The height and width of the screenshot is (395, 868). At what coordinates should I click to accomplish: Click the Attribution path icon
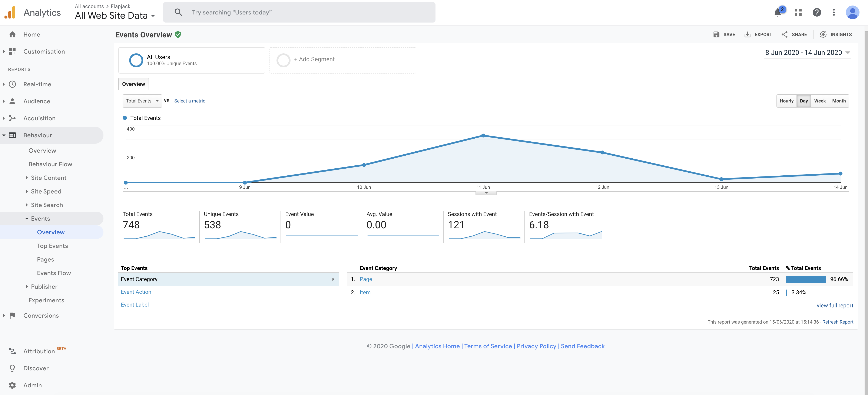pyautogui.click(x=13, y=351)
